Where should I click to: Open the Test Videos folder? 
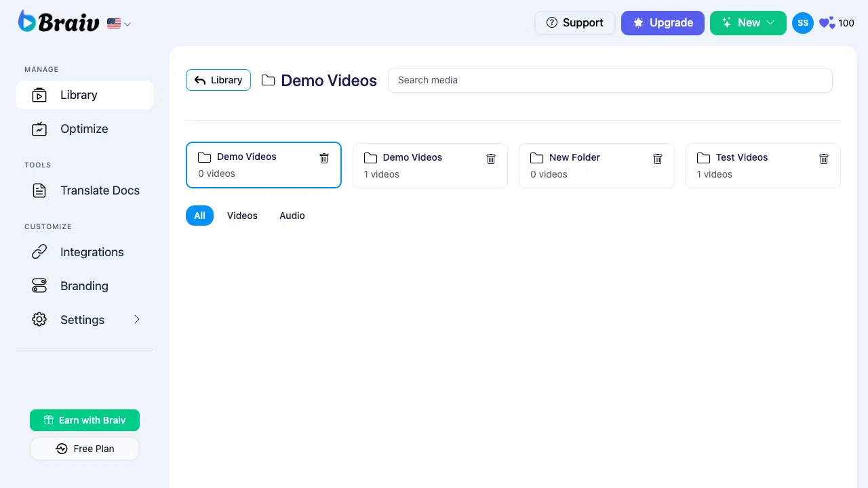763,165
